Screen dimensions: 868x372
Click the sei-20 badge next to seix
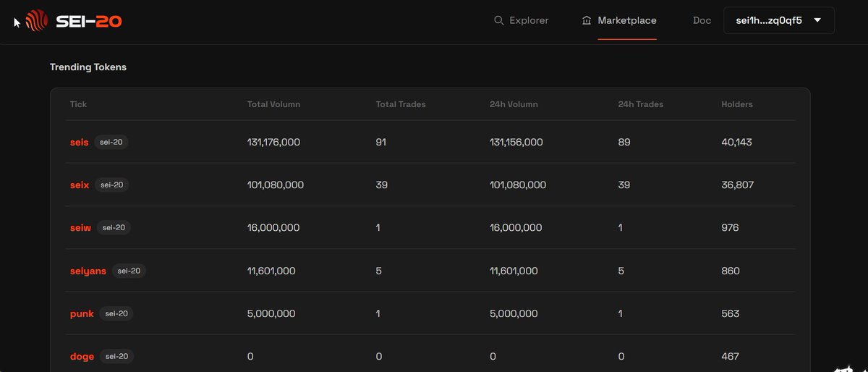tap(112, 185)
